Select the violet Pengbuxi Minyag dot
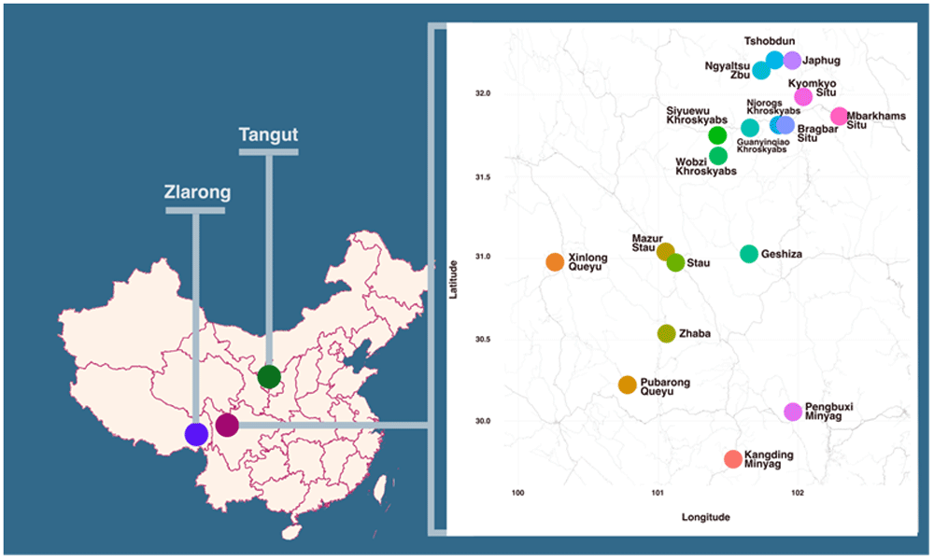The width and height of the screenshot is (934, 560). pyautogui.click(x=793, y=412)
